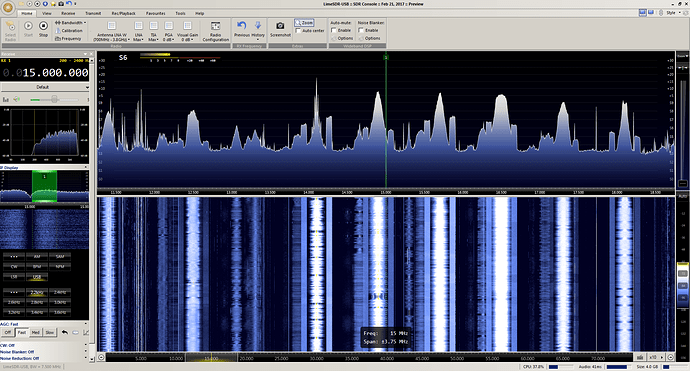Click quick-access undo arrow in title bar
The height and width of the screenshot is (371, 690).
[x=69, y=4]
